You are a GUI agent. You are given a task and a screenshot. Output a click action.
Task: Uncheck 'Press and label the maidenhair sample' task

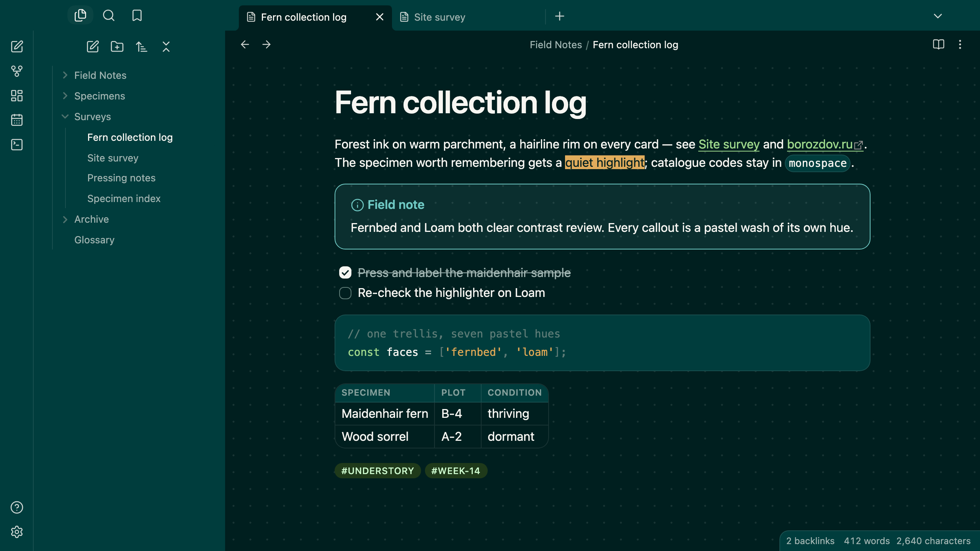(345, 273)
